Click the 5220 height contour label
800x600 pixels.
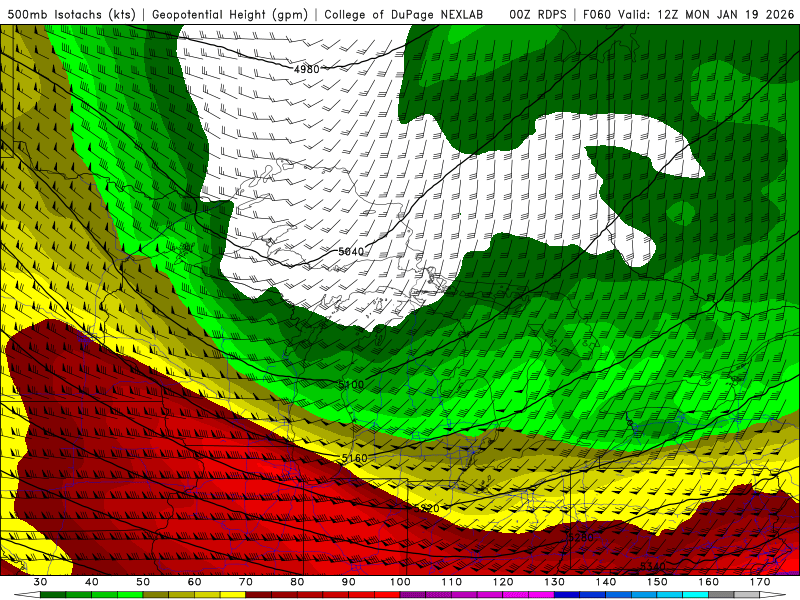pos(427,508)
